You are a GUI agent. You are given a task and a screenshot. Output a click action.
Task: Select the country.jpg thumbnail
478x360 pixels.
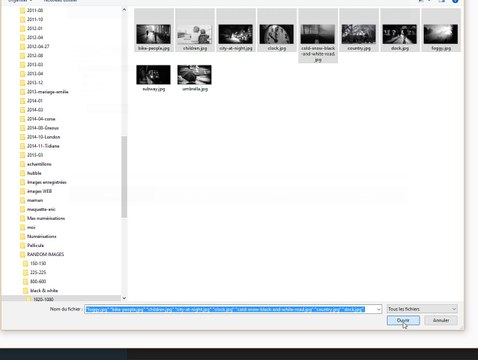coord(359,34)
